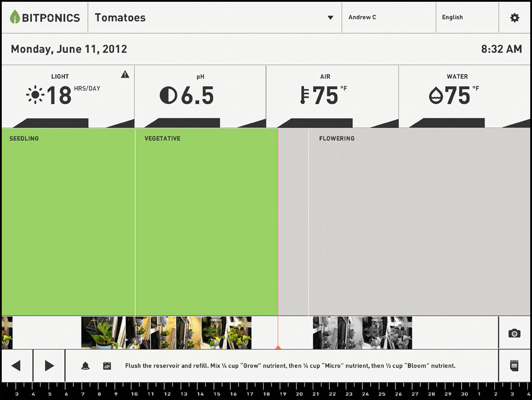Open the notes notepad icon
Viewport: 532px width, 400px height.
514,366
